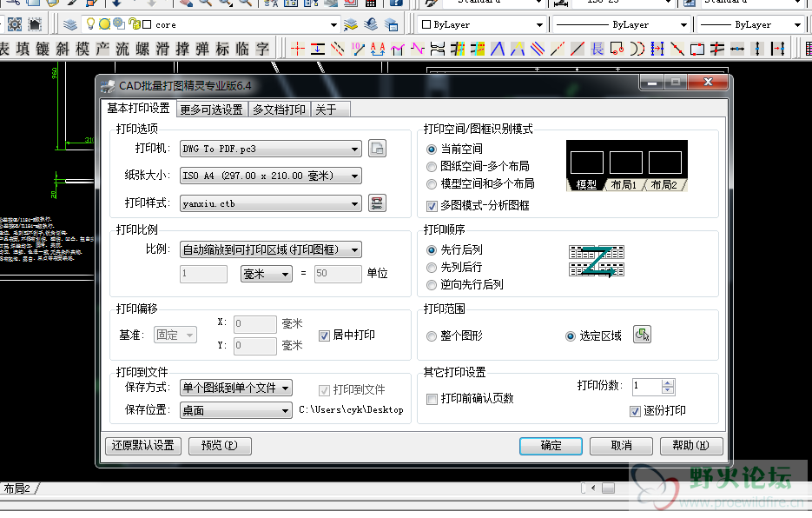Click the padlock layer lock icon
This screenshot has width=812, height=518.
pyautogui.click(x=134, y=23)
